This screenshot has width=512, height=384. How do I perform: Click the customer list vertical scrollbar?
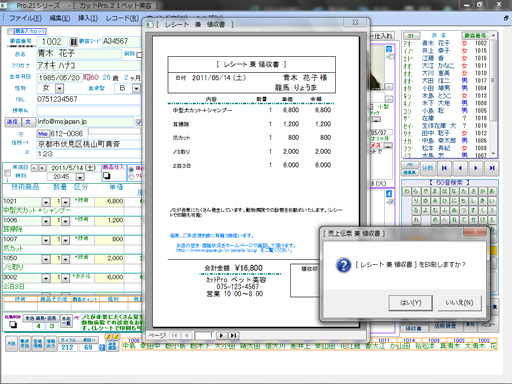(493, 94)
